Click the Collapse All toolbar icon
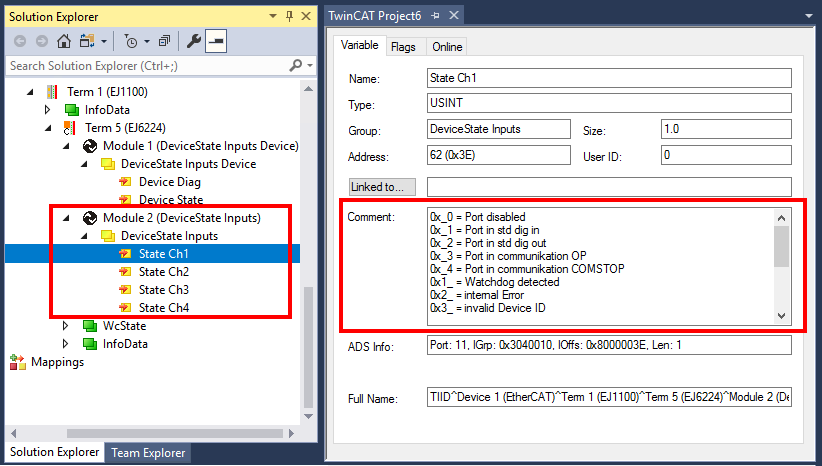This screenshot has height=466, width=822. click(x=165, y=41)
